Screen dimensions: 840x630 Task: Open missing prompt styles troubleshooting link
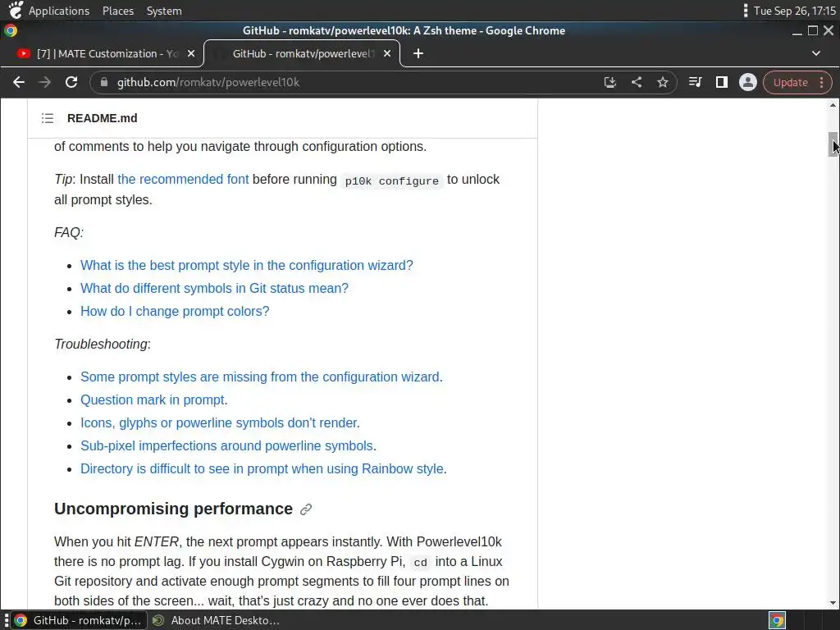tap(260, 377)
